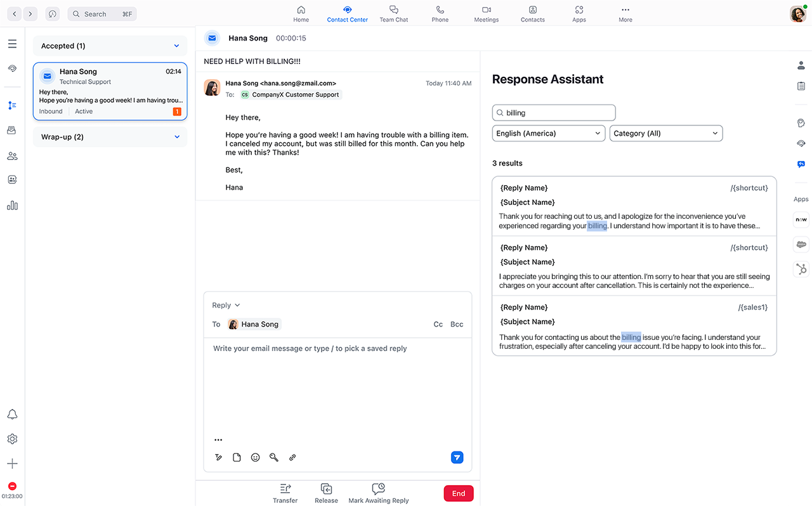Click the Response Assistant search field with billing
The image size is (812, 506).
click(x=554, y=113)
